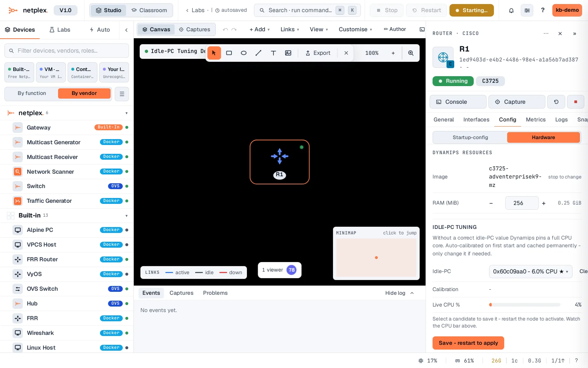Switch to the Problems log tab
588x368 pixels.
(x=215, y=293)
